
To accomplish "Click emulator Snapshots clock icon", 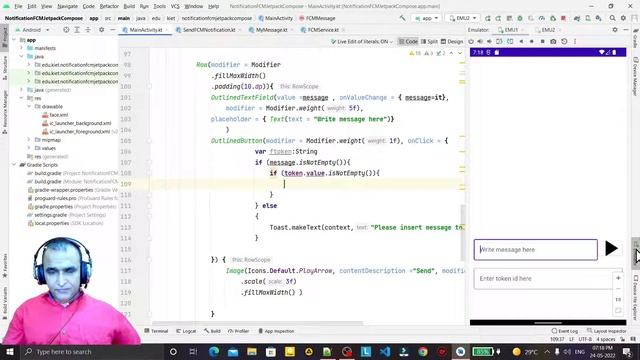I will click(x=564, y=41).
